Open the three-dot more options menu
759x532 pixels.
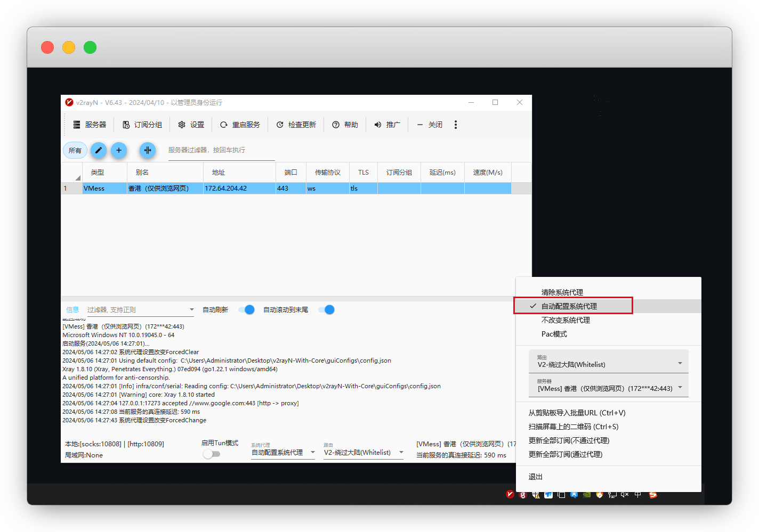[455, 125]
